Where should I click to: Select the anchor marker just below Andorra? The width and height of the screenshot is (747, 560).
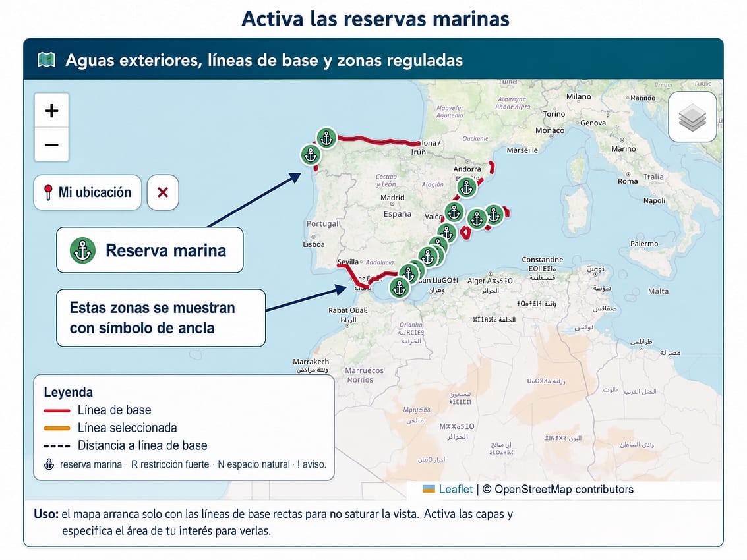coord(466,187)
